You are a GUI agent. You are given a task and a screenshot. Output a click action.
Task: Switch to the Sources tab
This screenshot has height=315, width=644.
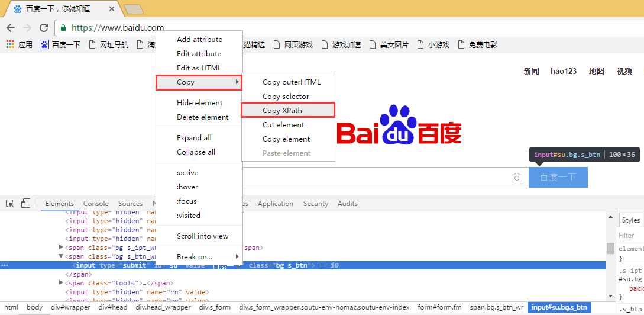130,204
